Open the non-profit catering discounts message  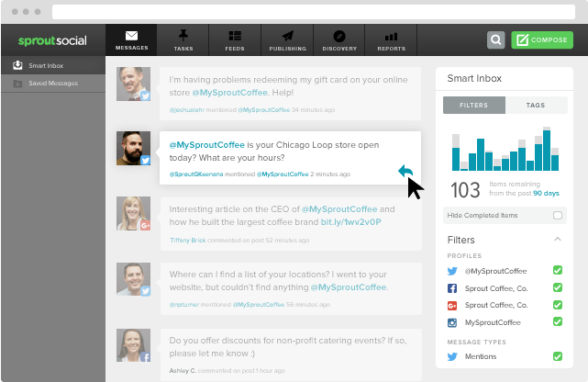tap(290, 355)
